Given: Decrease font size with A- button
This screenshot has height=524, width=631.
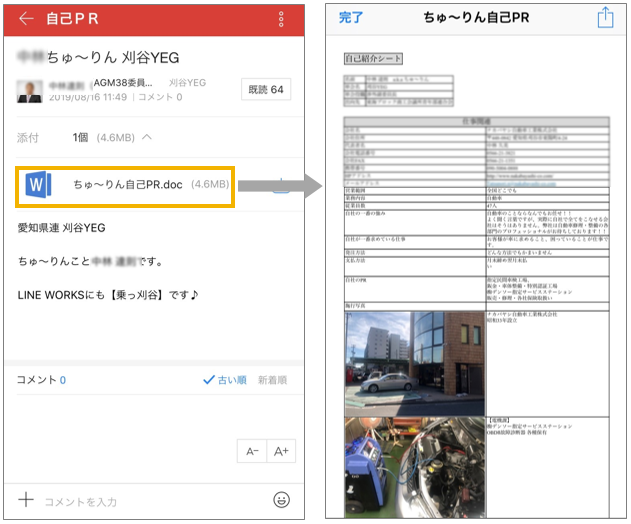Looking at the screenshot, I should pyautogui.click(x=253, y=451).
